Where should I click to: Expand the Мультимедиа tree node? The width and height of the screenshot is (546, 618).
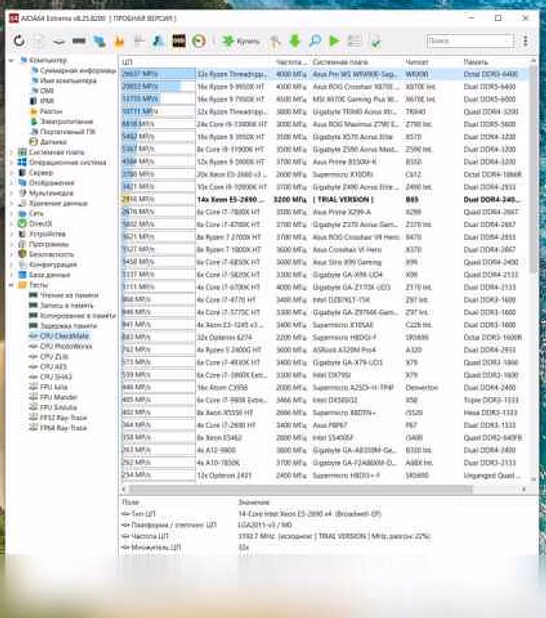(x=11, y=193)
